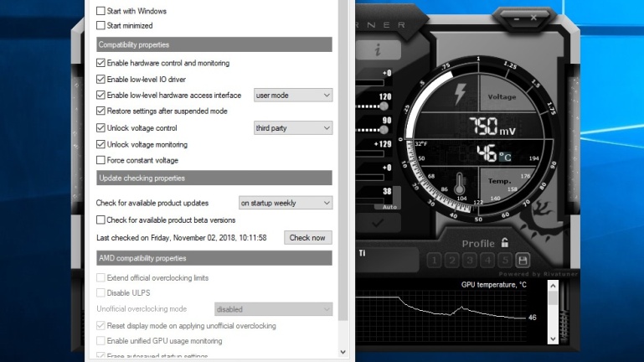Open the on startup weekly dropdown
The height and width of the screenshot is (362, 644).
click(286, 203)
